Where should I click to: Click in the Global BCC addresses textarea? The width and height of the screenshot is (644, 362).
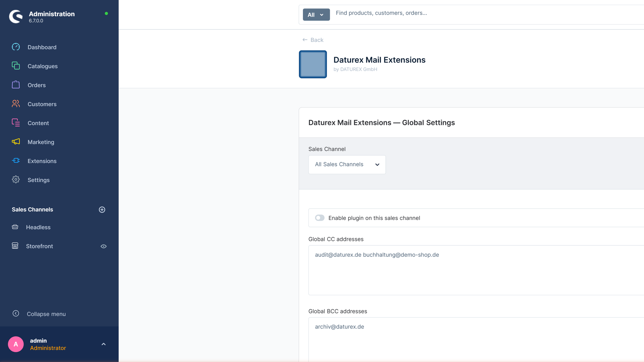(x=476, y=339)
